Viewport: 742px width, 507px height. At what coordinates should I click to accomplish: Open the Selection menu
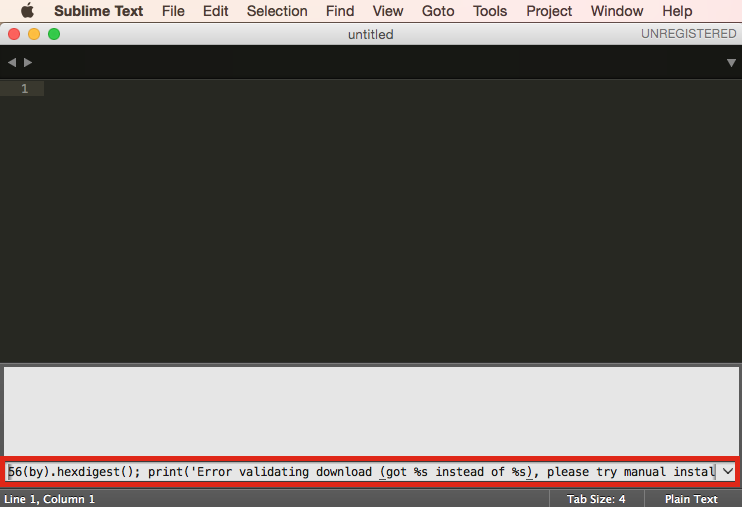277,11
